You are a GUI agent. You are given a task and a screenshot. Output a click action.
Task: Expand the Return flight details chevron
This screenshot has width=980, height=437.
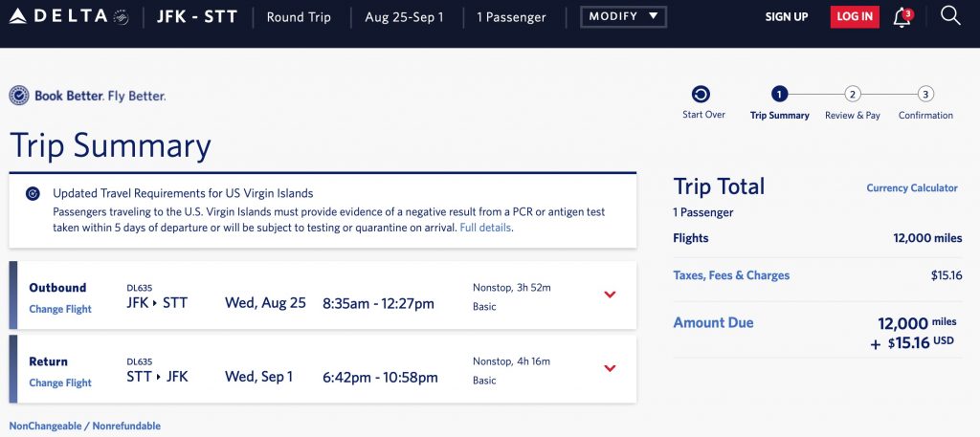tap(610, 368)
